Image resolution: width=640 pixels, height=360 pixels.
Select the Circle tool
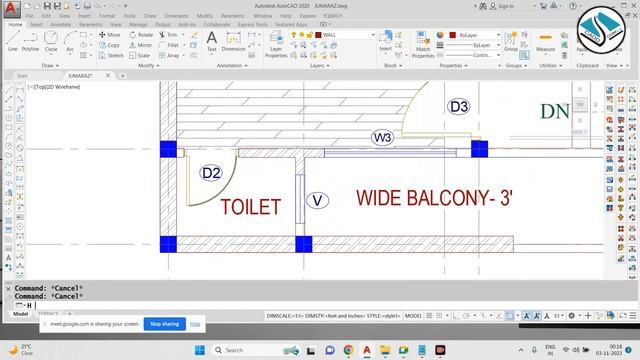click(51, 41)
